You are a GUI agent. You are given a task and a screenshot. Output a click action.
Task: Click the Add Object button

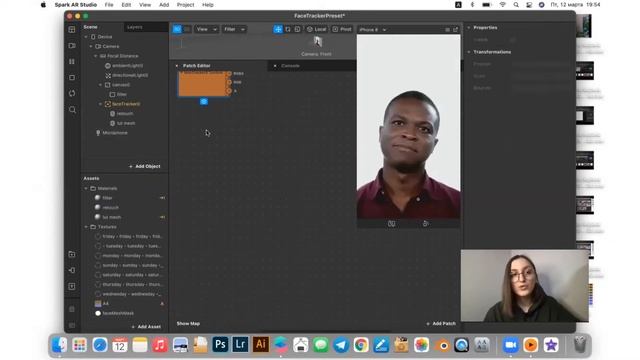point(145,167)
